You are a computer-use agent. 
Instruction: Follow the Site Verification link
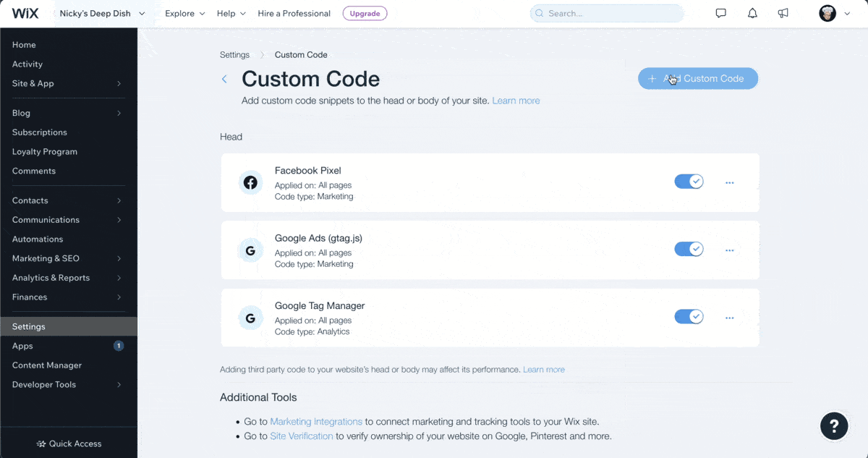coord(301,436)
